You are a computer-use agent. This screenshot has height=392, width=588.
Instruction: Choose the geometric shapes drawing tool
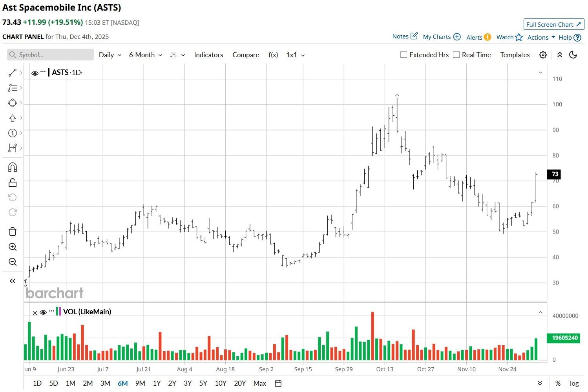(13, 103)
